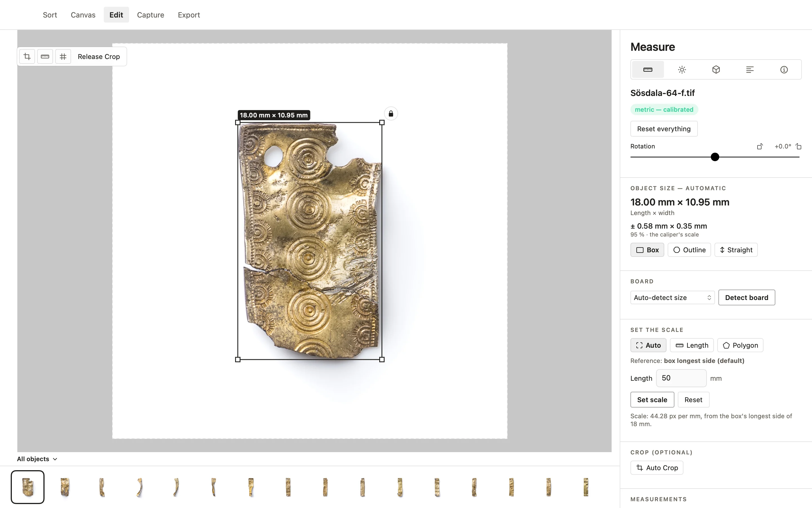Click the Sösdala-64-f.tif file name
This screenshot has height=508, width=812.
(x=662, y=93)
